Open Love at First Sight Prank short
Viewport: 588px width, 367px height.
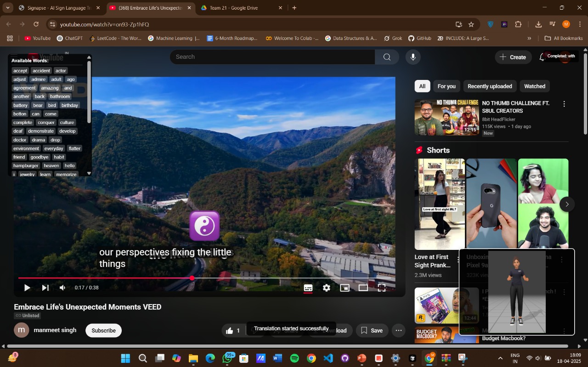pyautogui.click(x=440, y=204)
